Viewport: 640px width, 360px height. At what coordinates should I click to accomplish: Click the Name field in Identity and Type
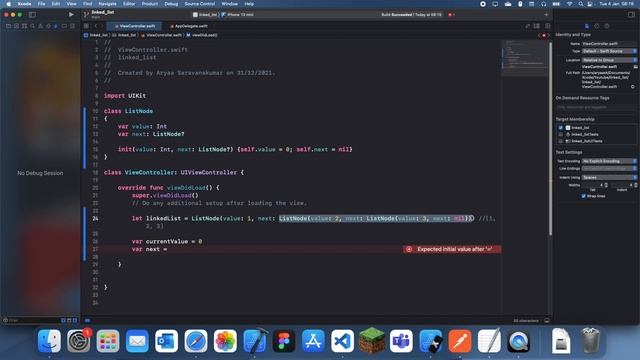point(609,44)
